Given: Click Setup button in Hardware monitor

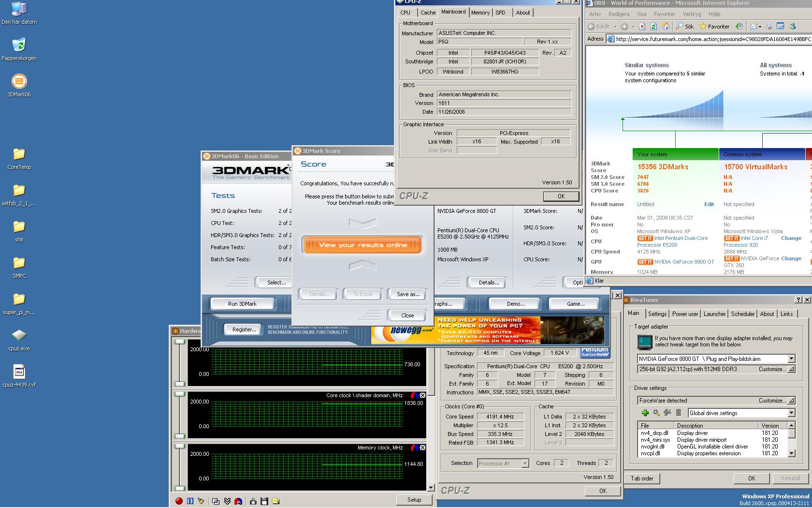Looking at the screenshot, I should tap(414, 500).
